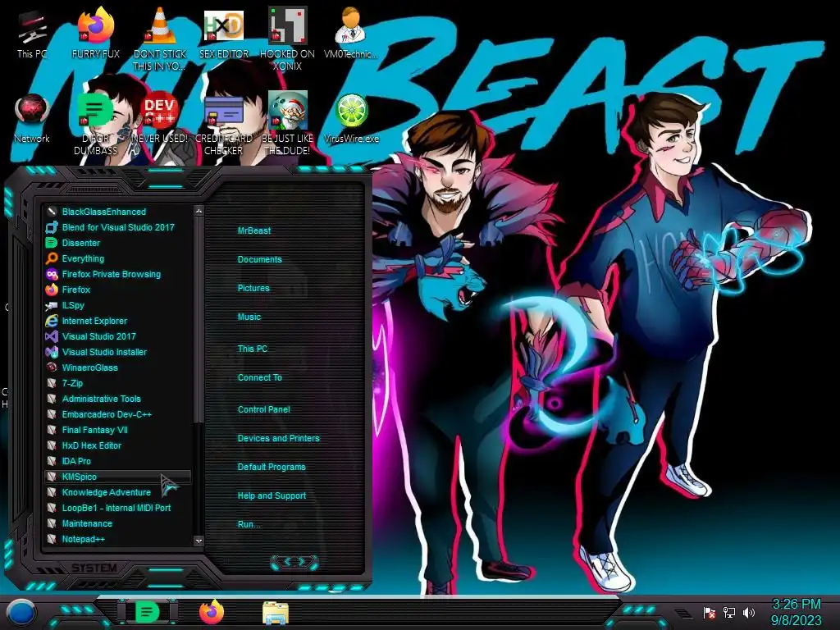Launch Internet Explorer

118,321
